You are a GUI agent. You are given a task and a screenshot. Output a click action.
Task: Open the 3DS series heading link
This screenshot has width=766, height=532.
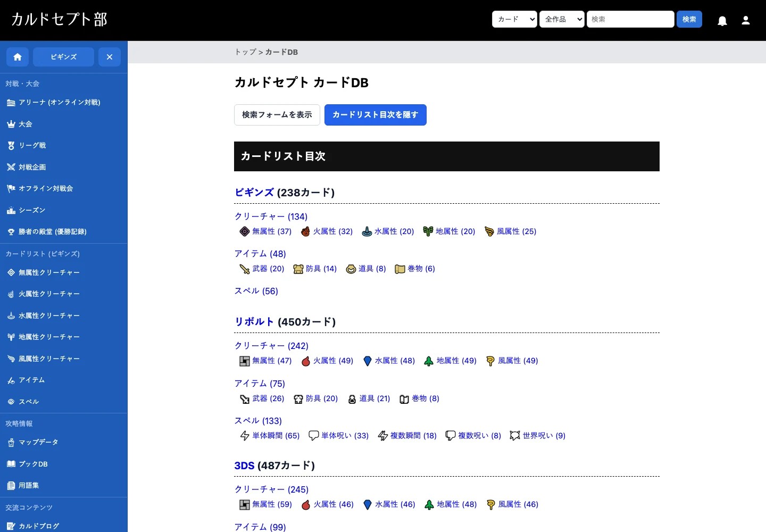(244, 465)
